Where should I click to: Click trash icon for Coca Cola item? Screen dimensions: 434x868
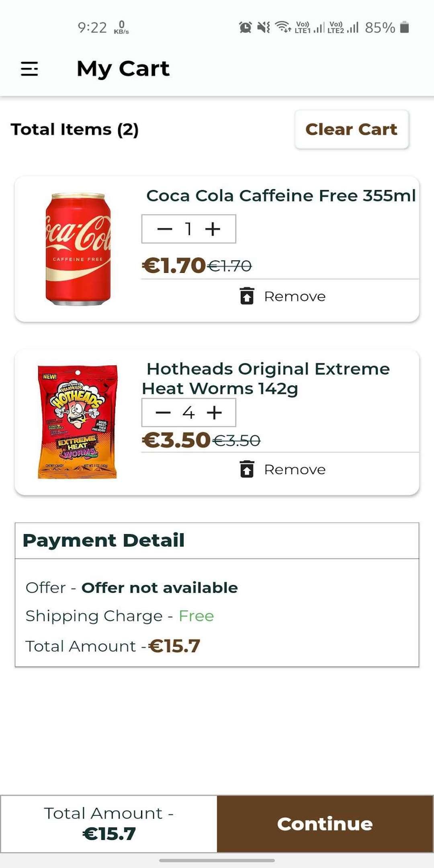point(247,296)
